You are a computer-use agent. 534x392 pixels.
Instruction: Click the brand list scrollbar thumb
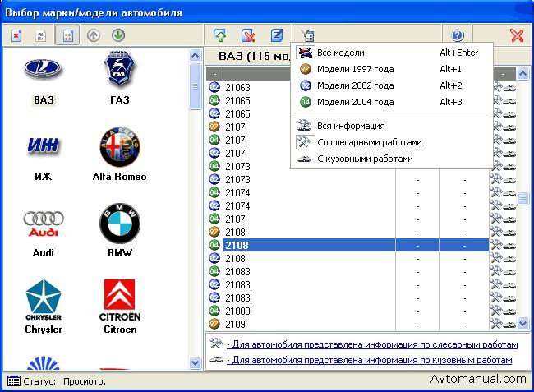pos(196,86)
